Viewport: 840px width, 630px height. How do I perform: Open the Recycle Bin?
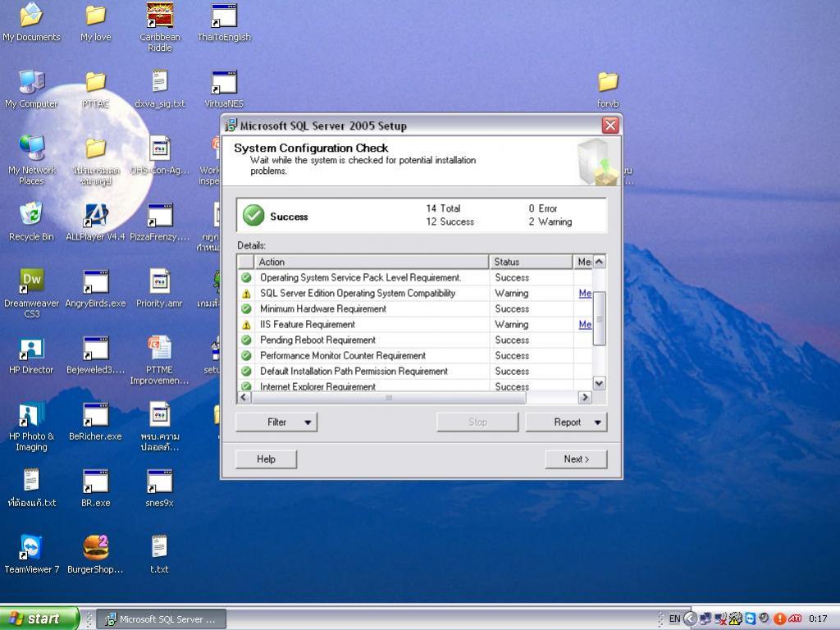tap(31, 221)
